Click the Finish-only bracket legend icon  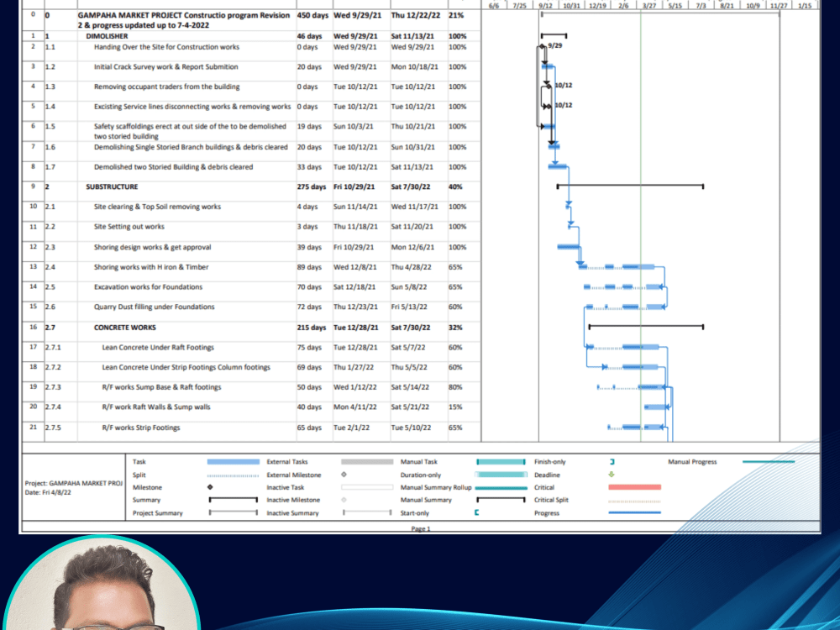pyautogui.click(x=612, y=462)
